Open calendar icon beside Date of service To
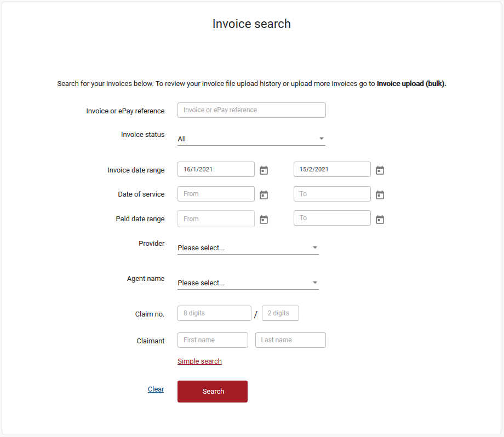 pyautogui.click(x=380, y=194)
